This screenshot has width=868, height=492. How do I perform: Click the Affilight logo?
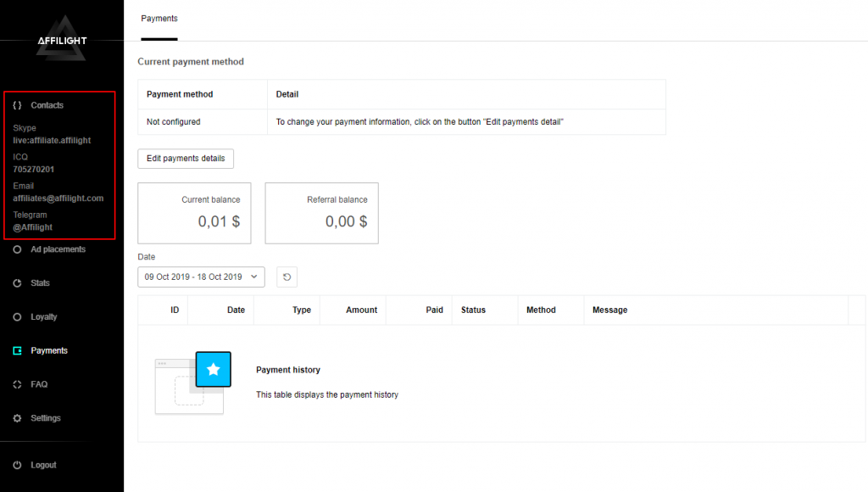[x=62, y=39]
